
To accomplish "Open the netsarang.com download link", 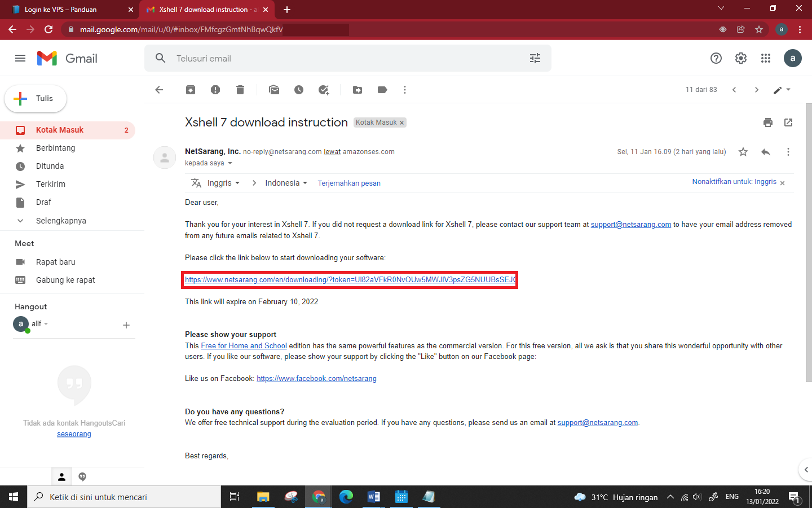I will [x=350, y=280].
